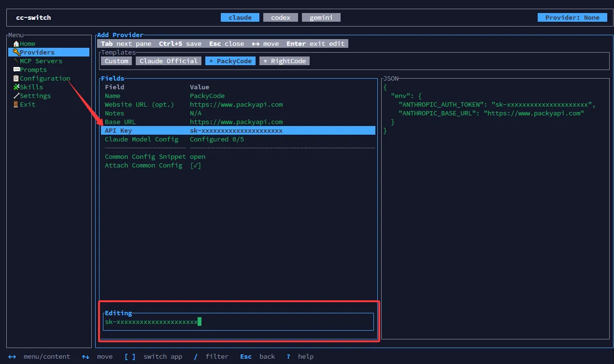
Task: Click the Esc back hint
Action: pyautogui.click(x=257, y=356)
